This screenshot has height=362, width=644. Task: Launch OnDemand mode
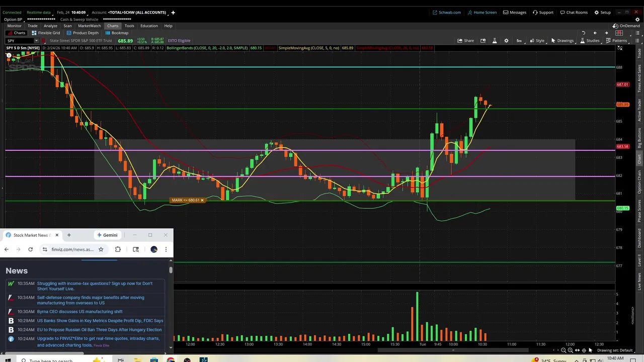(x=626, y=26)
